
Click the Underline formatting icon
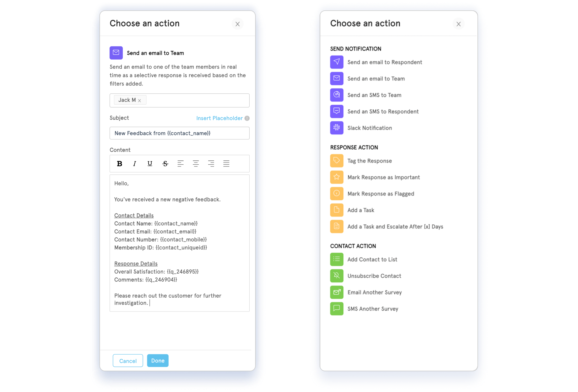pyautogui.click(x=150, y=164)
